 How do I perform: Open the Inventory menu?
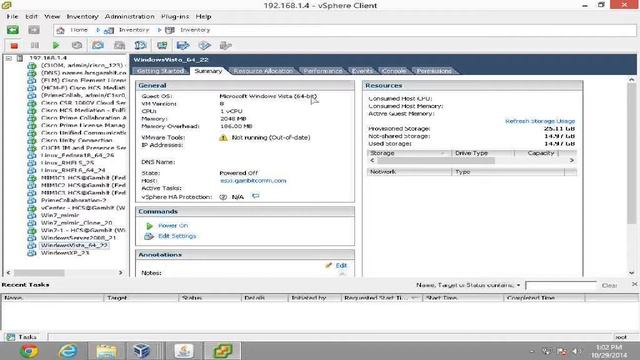tap(82, 16)
